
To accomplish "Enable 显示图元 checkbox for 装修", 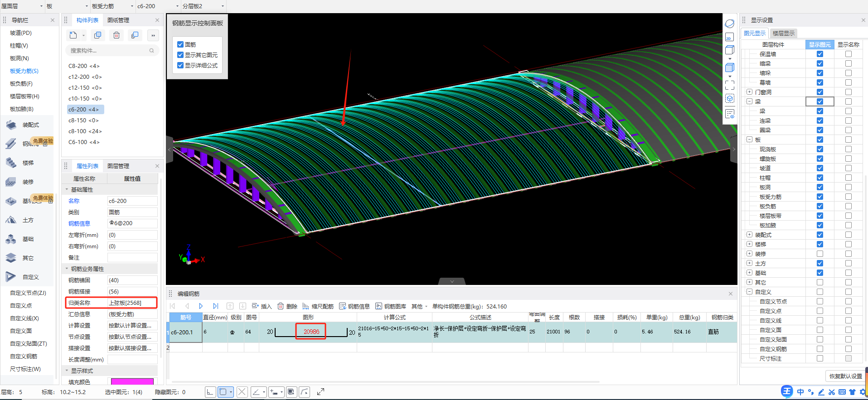I will click(x=820, y=254).
